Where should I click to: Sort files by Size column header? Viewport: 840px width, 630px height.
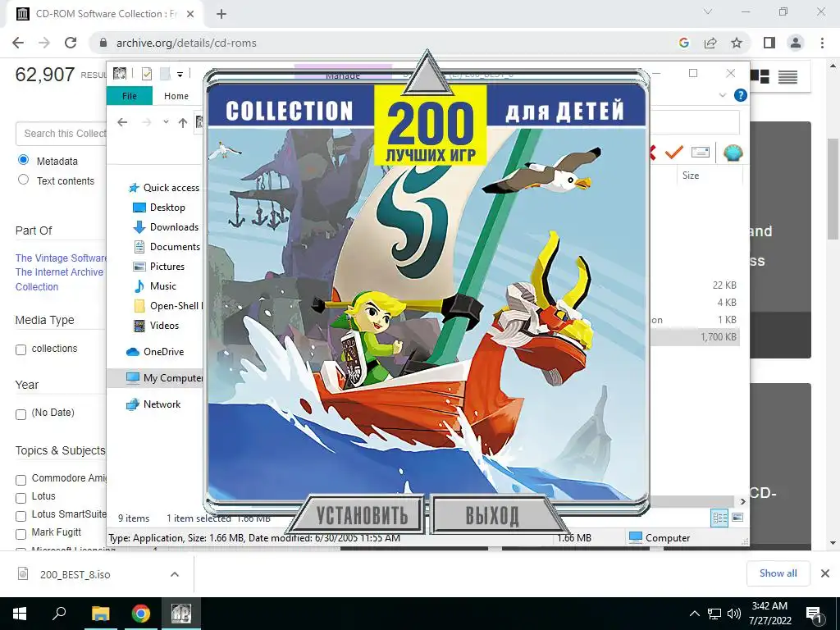click(691, 176)
